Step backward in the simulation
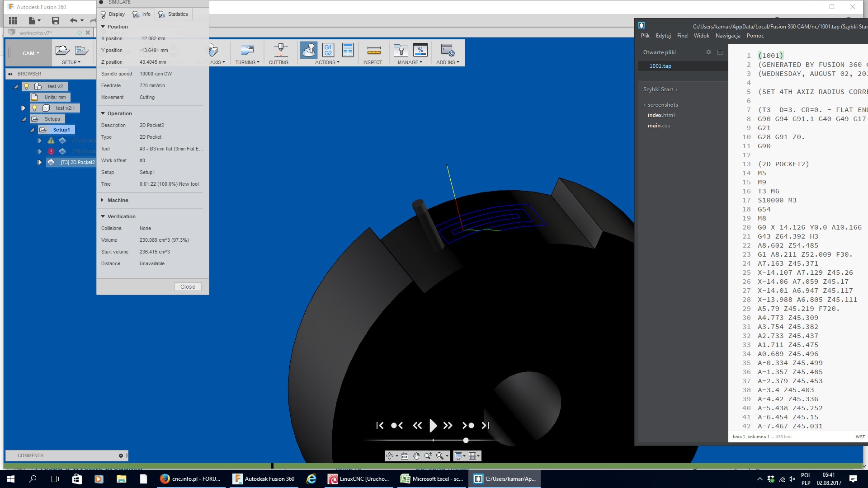The height and width of the screenshot is (488, 868). [417, 425]
